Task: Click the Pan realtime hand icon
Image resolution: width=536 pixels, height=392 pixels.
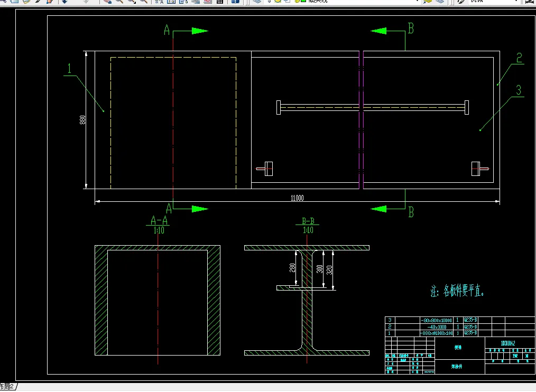Action: 108,2
